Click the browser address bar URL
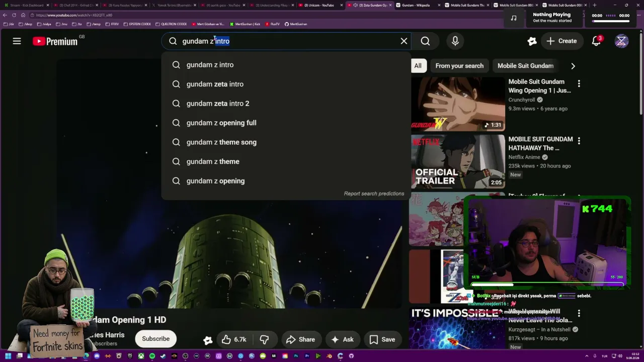This screenshot has width=644, height=362. coord(74,15)
